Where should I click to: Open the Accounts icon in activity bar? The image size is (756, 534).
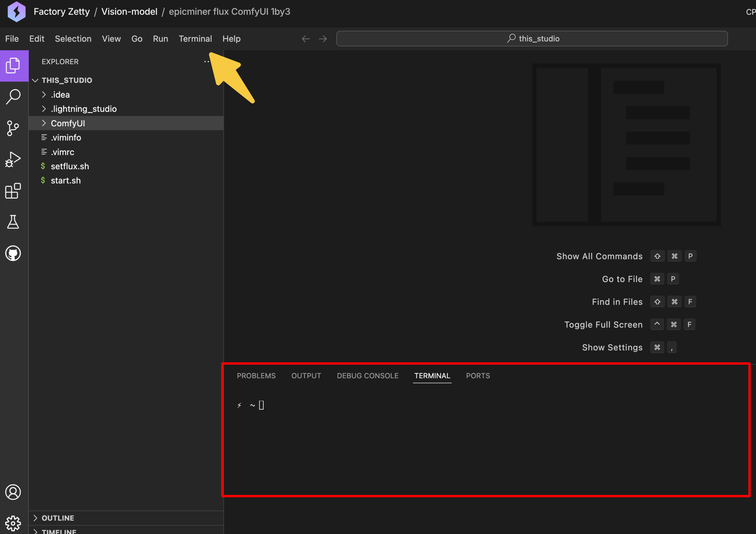pyautogui.click(x=13, y=492)
